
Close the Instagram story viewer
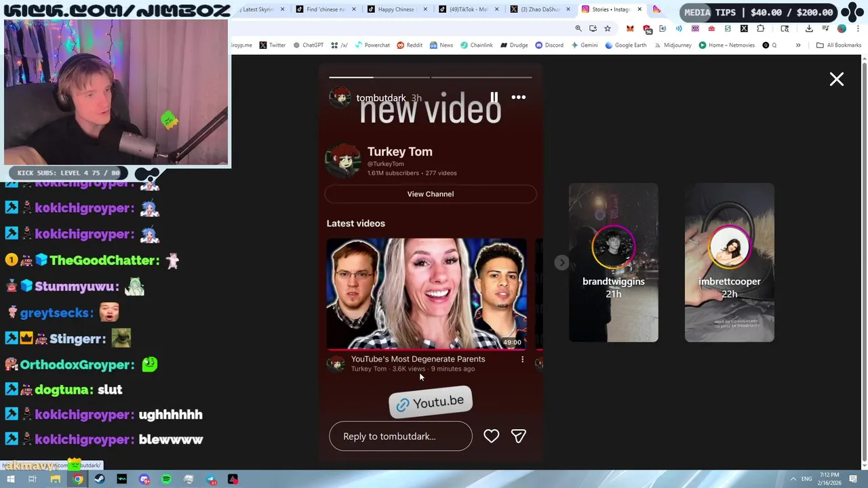tap(837, 79)
